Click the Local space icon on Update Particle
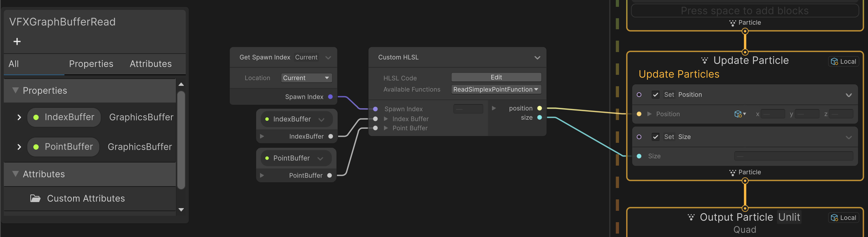This screenshot has width=868, height=237. (x=834, y=62)
